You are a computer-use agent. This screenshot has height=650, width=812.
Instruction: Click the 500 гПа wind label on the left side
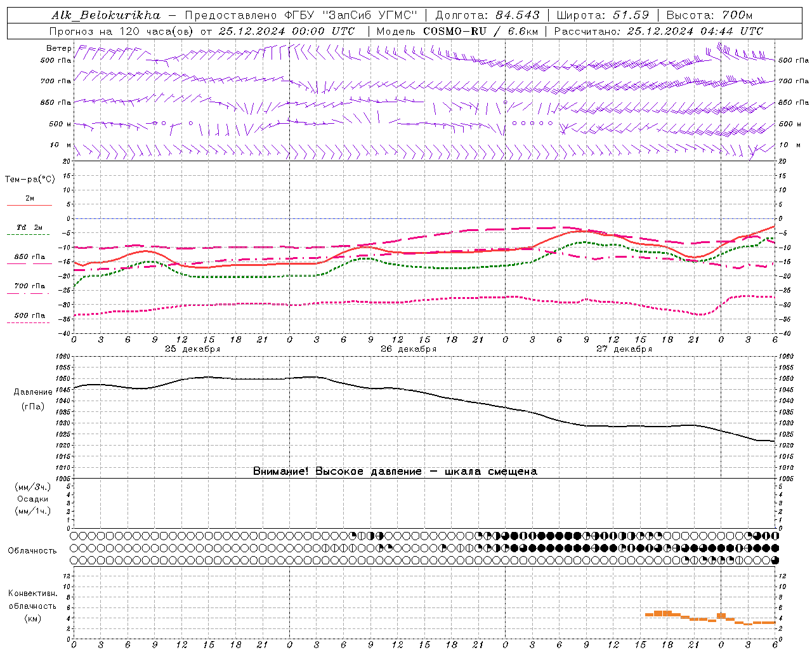56,60
